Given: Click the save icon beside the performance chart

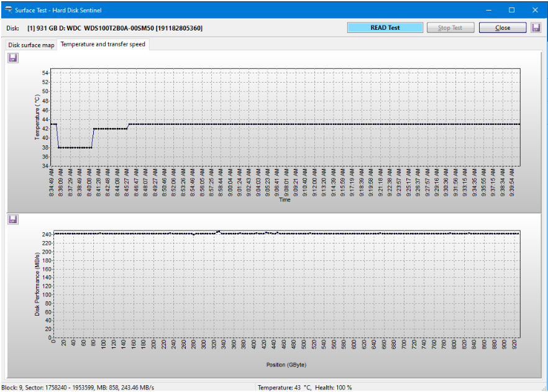Looking at the screenshot, I should coord(12,219).
